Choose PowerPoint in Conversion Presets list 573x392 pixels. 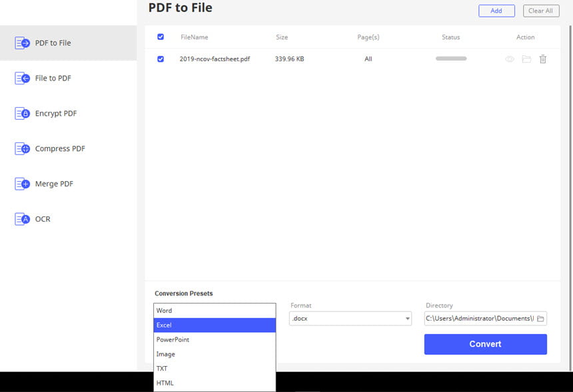pyautogui.click(x=215, y=339)
